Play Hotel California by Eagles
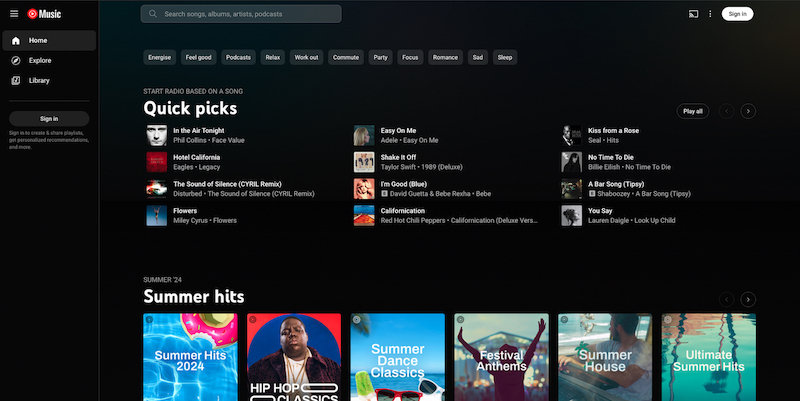800x401 pixels. 157,162
